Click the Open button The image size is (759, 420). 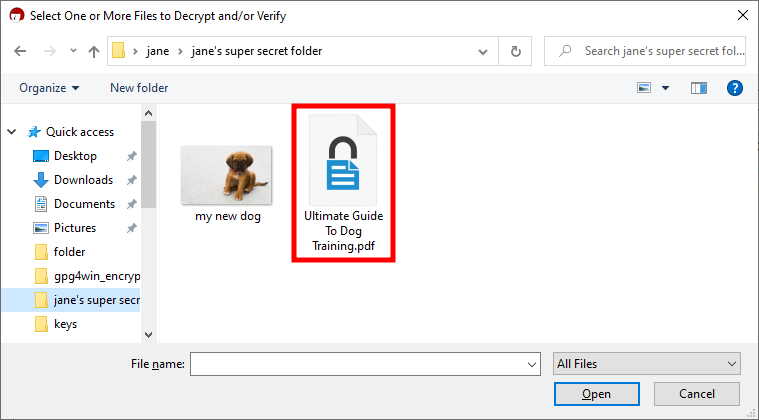[596, 394]
